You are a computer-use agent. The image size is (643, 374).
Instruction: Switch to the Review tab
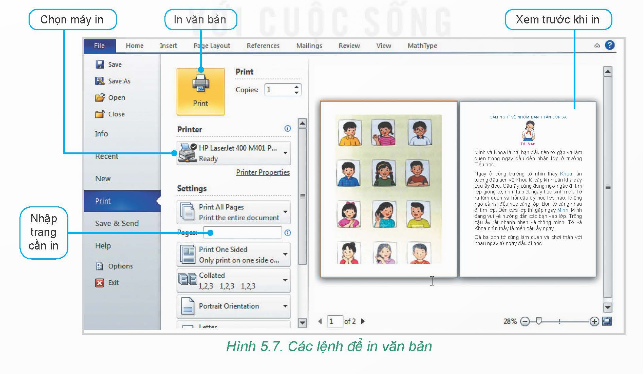[349, 46]
